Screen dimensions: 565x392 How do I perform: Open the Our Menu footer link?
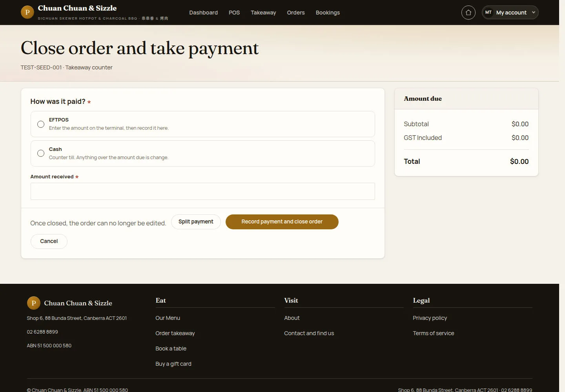coord(168,318)
